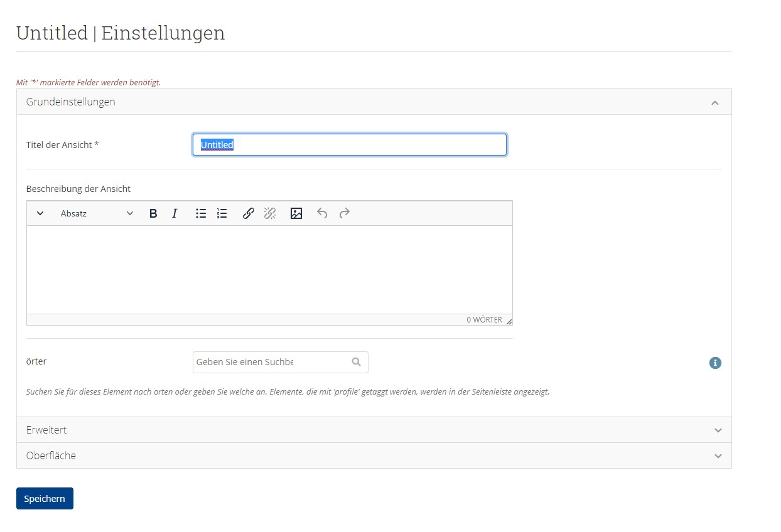Insert a numbered list

tap(222, 213)
